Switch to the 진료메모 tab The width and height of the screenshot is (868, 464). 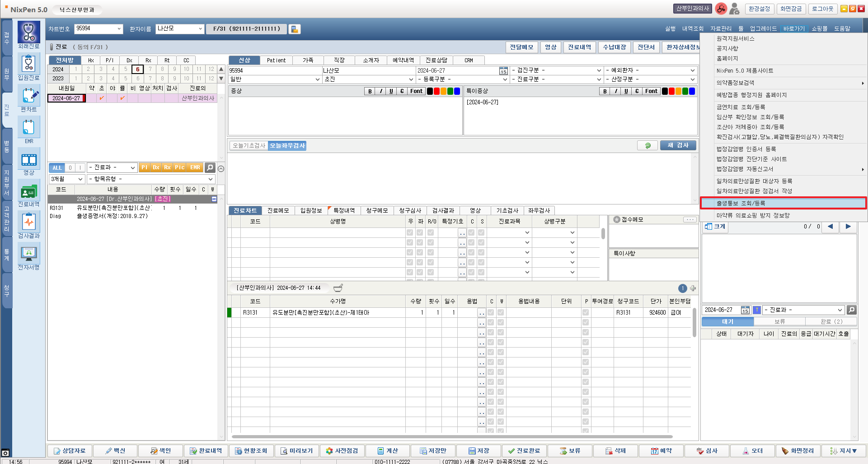pos(278,210)
